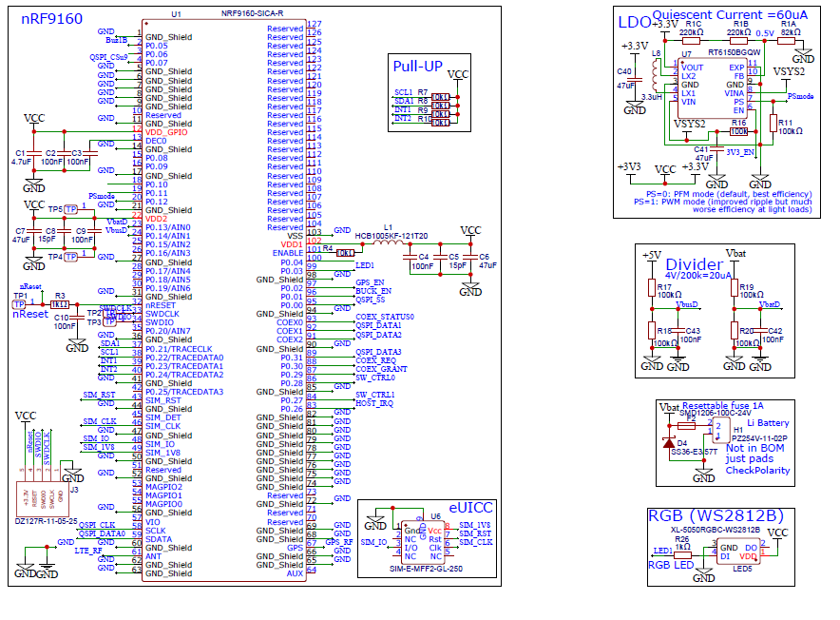Select the red VDD_GPIO pin name
The width and height of the screenshot is (840, 620).
166,132
